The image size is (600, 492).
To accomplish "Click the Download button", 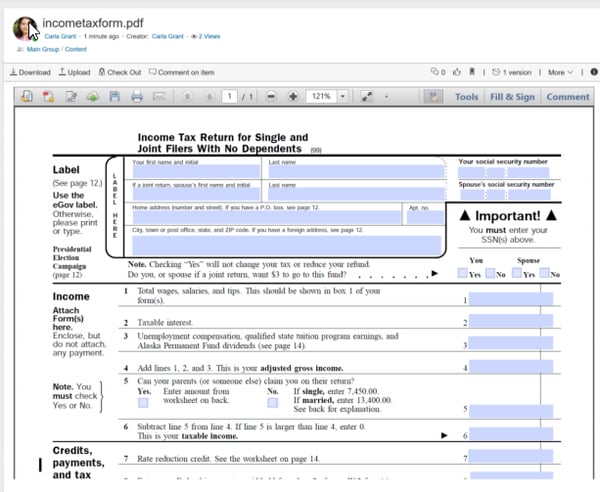I will [x=29, y=72].
